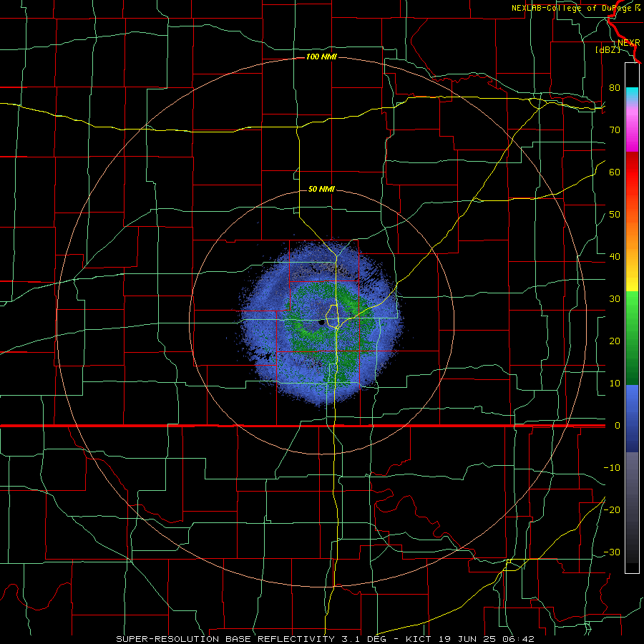Click the 60 value on the dBZ scale
Image resolution: width=644 pixels, height=644 pixels.
click(x=615, y=172)
